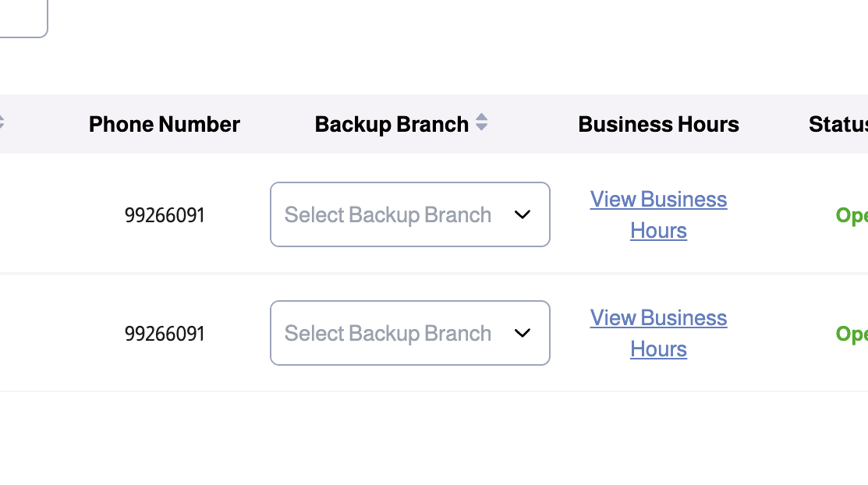Click the cut-off sort icon left of Phone Number
The height and width of the screenshot is (485, 868).
coord(2,122)
